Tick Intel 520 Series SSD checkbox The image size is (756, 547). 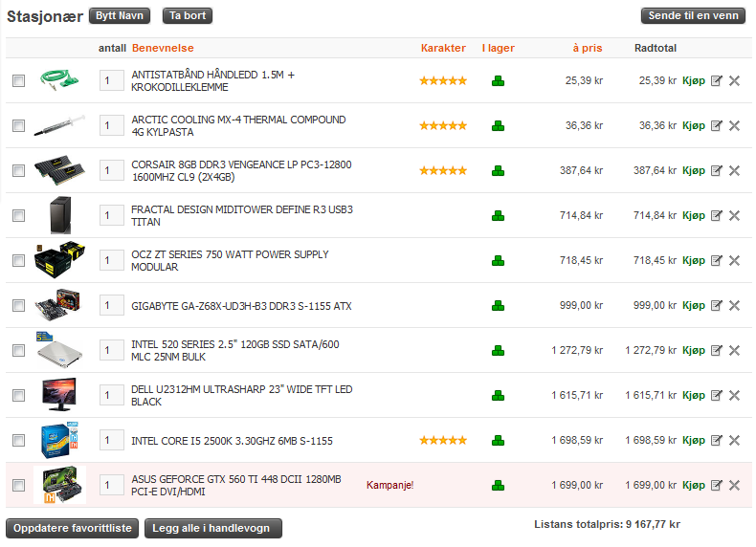pyautogui.click(x=18, y=350)
